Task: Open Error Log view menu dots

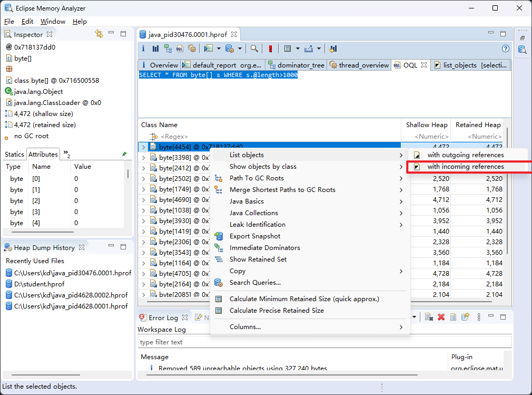Action: (x=479, y=317)
